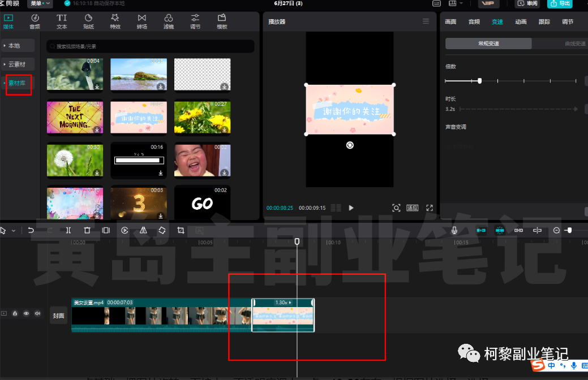Click the mirror flip icon in timeline toolbar
This screenshot has width=588, height=380.
[143, 230]
